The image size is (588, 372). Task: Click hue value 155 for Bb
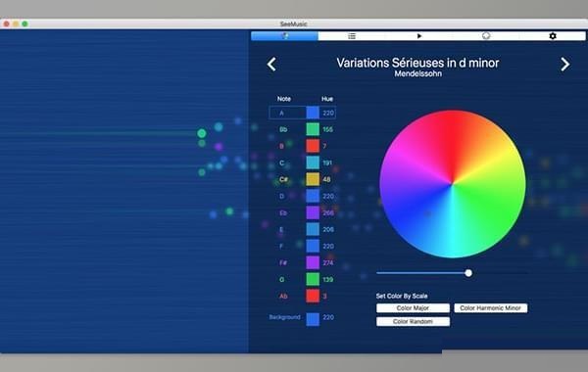pos(327,129)
